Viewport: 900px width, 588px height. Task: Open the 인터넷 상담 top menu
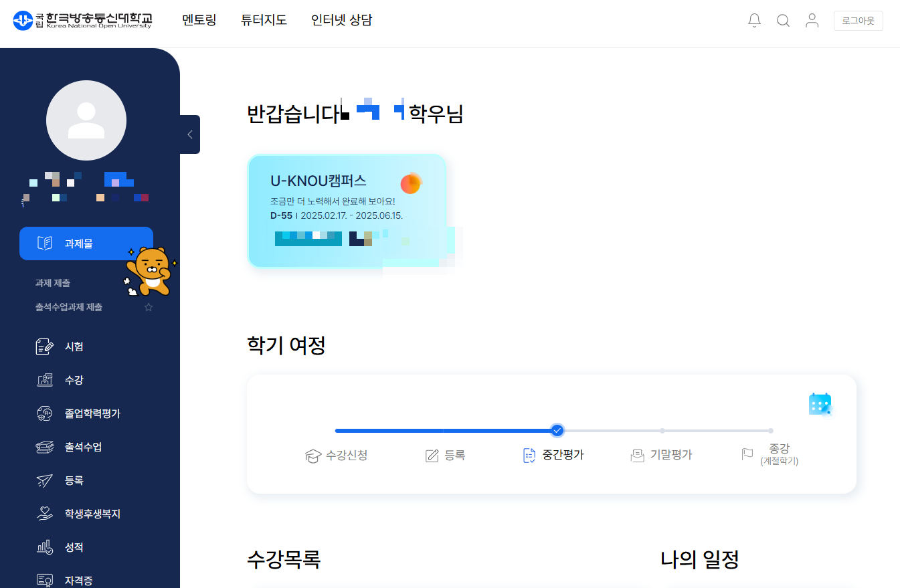(342, 20)
